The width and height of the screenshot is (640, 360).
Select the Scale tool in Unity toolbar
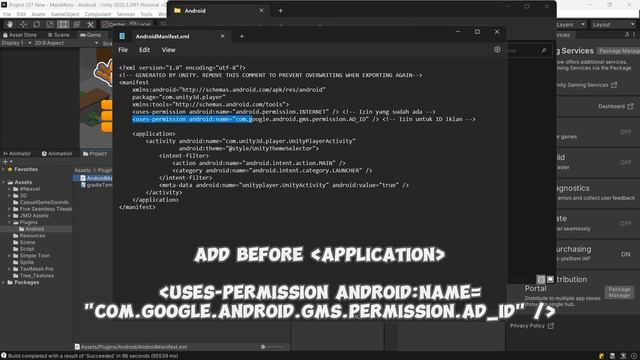[x=50, y=24]
